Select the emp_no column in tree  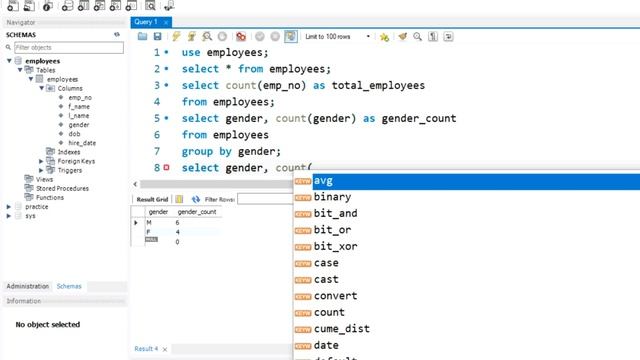tap(80, 98)
